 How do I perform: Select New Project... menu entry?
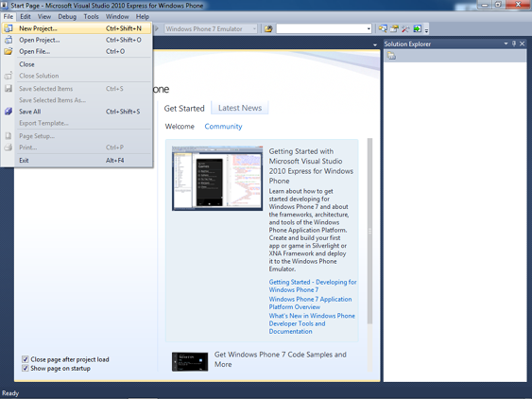coord(77,28)
